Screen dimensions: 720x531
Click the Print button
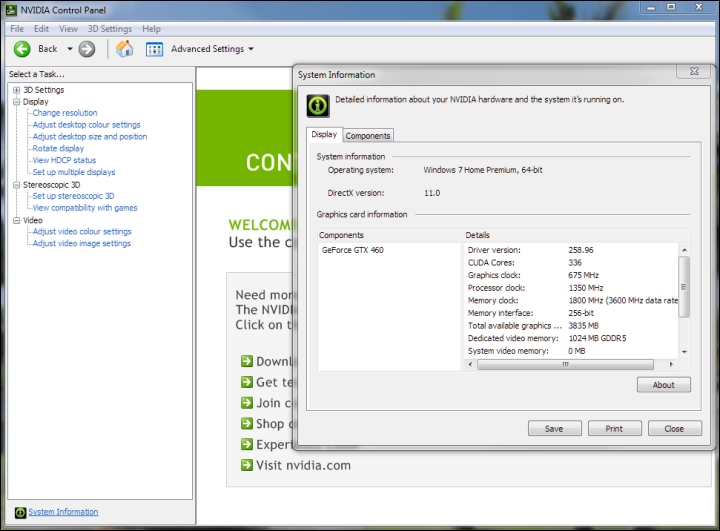point(614,429)
